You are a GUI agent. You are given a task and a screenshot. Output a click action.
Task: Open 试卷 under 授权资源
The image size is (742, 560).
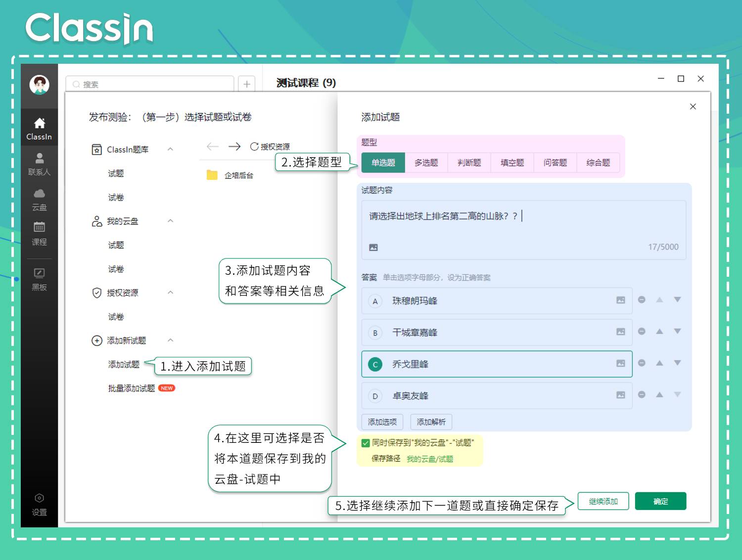point(116,316)
